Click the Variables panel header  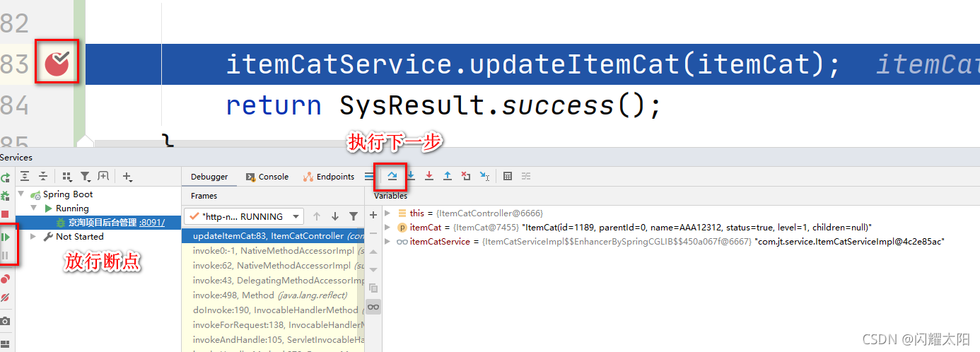click(x=390, y=196)
